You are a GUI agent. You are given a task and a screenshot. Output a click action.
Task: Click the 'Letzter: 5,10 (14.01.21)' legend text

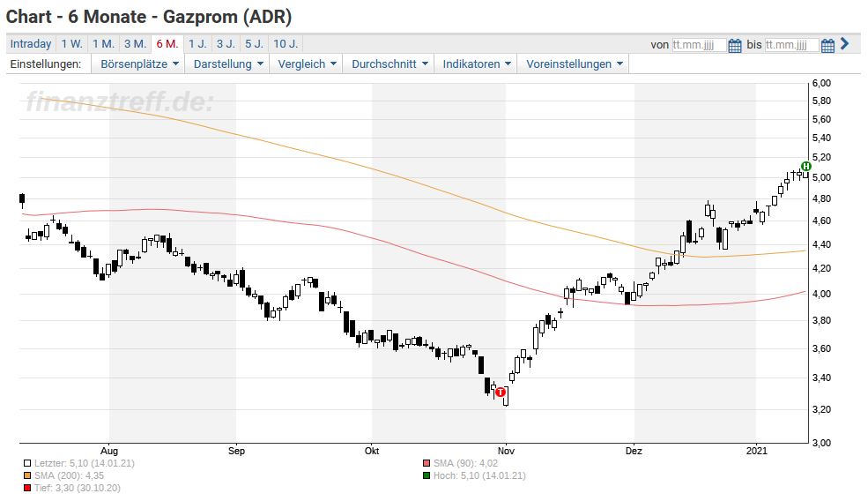[x=84, y=463]
